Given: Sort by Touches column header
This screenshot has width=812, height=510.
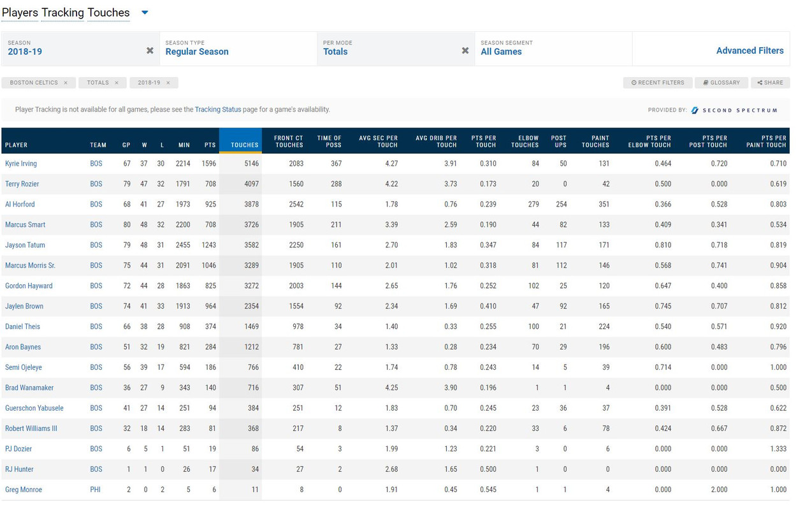Looking at the screenshot, I should pyautogui.click(x=240, y=142).
